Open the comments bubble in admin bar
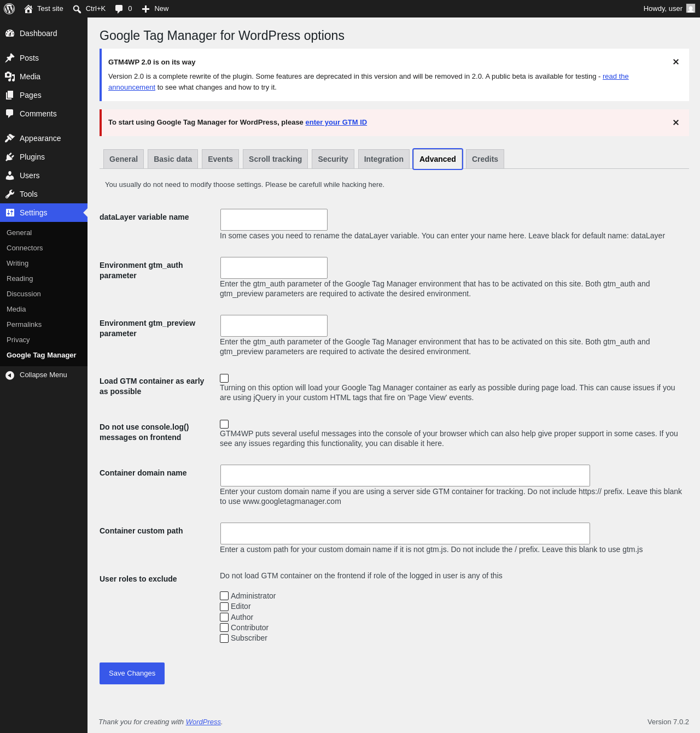Viewport: 700px width, 733px height. pyautogui.click(x=119, y=9)
